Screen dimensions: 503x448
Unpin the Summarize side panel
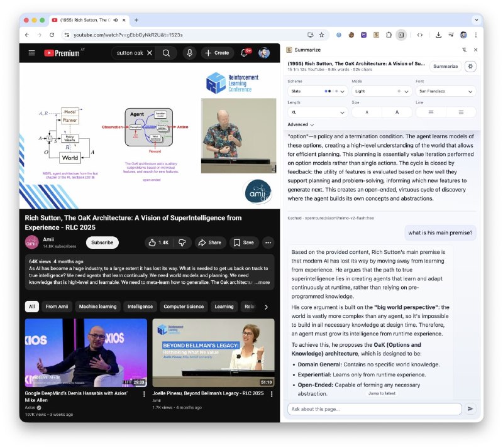pos(464,50)
